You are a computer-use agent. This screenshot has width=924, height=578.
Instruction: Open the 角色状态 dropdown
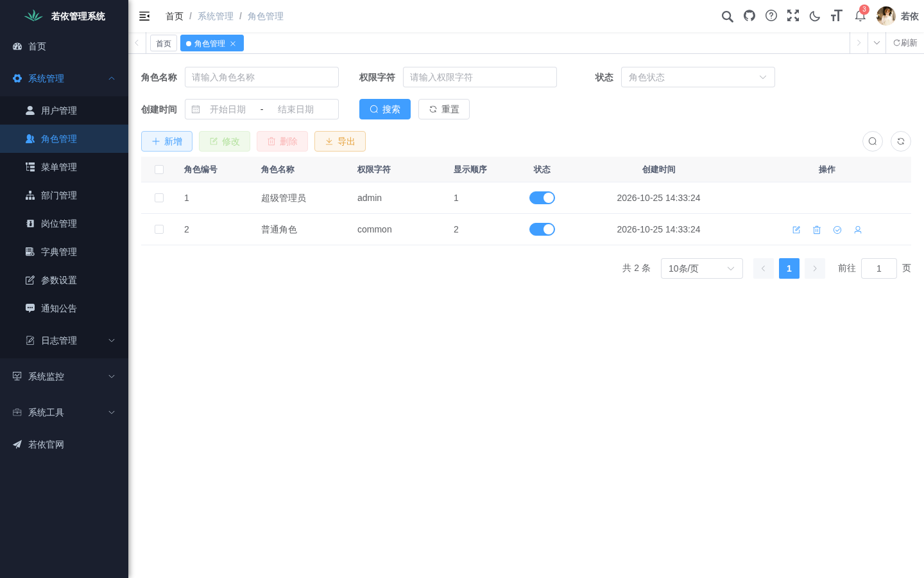[x=698, y=77]
